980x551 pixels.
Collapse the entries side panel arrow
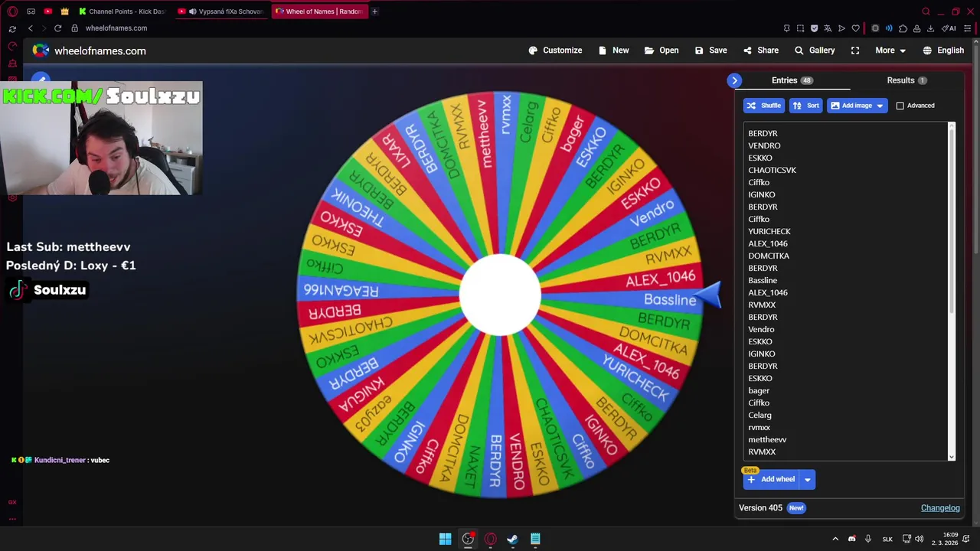click(734, 80)
